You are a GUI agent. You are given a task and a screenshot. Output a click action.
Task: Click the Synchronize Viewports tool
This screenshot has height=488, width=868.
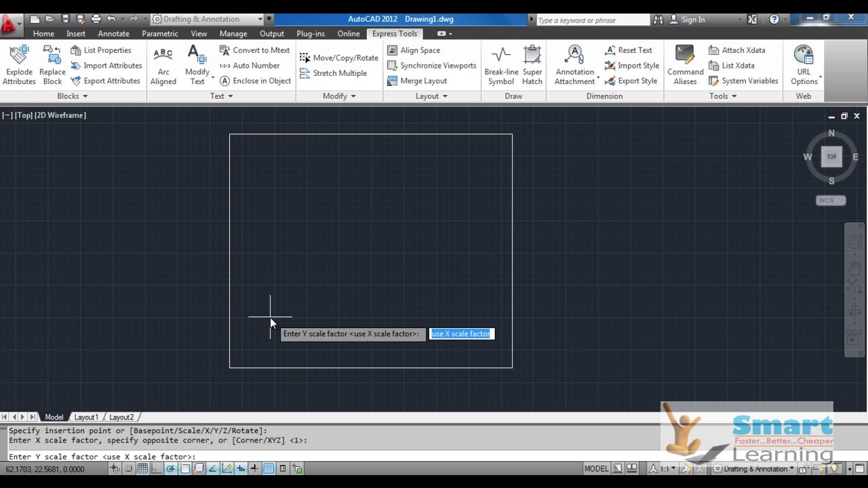[432, 66]
